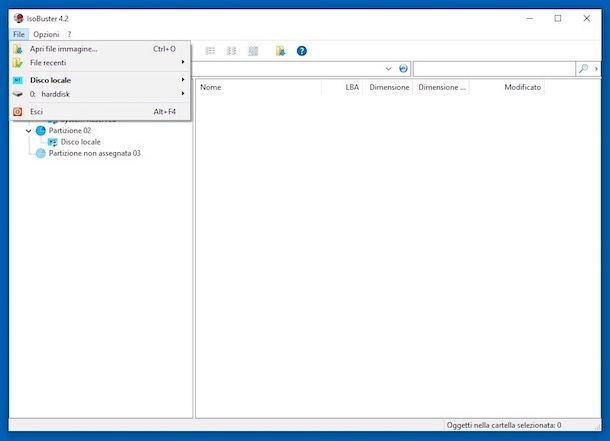Select Partizione 02 in the tree
Screen dimensions: 610x441
pos(70,131)
